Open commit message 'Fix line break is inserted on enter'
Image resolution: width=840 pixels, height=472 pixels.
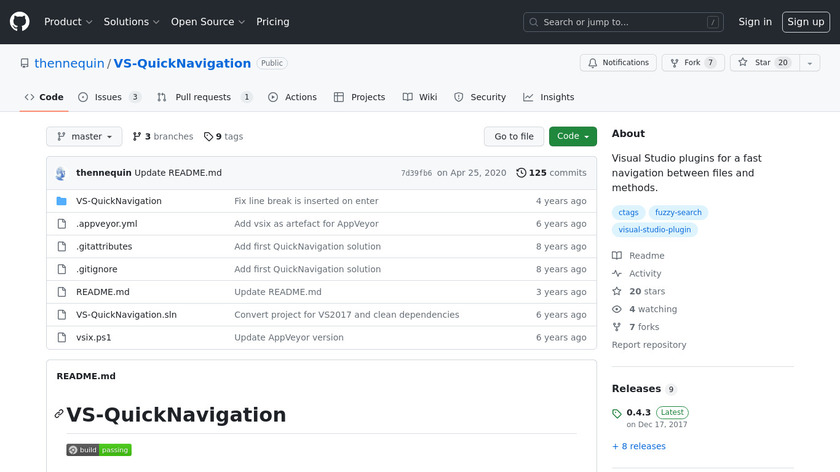pos(306,201)
